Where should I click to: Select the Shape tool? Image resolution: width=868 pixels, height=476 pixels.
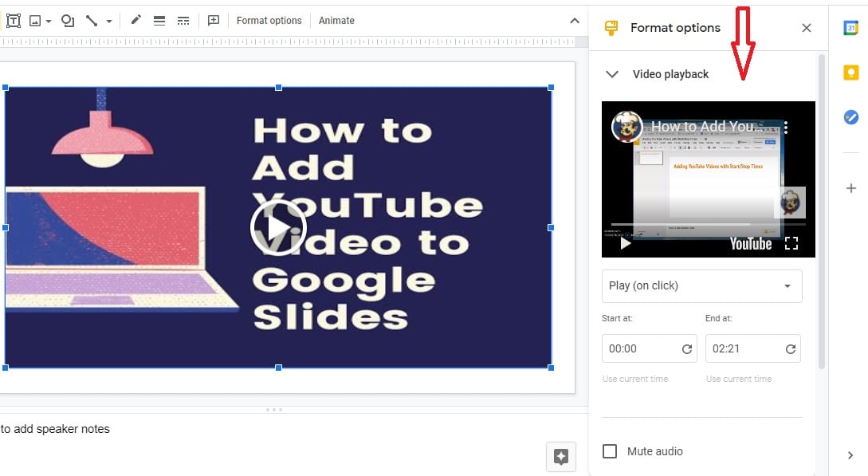(x=68, y=21)
